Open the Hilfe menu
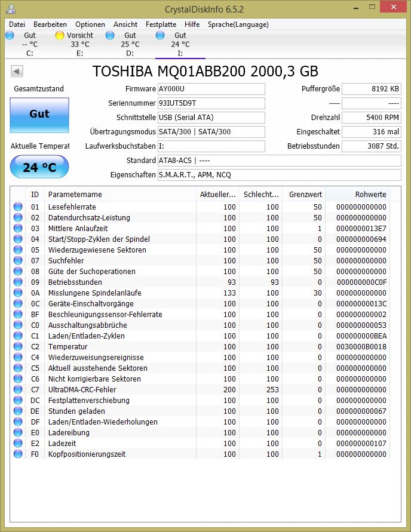411x532 pixels. pos(192,24)
